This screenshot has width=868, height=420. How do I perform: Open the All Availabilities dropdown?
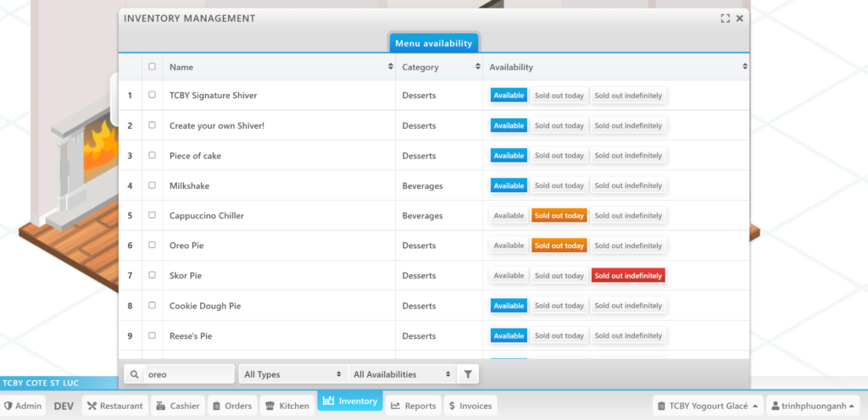point(402,374)
